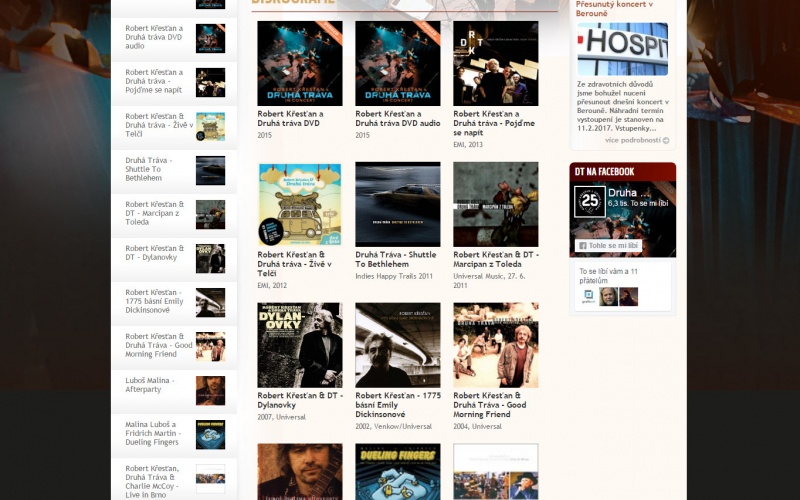Open the Druhá tráva DVD album cover in the grid

(x=300, y=63)
